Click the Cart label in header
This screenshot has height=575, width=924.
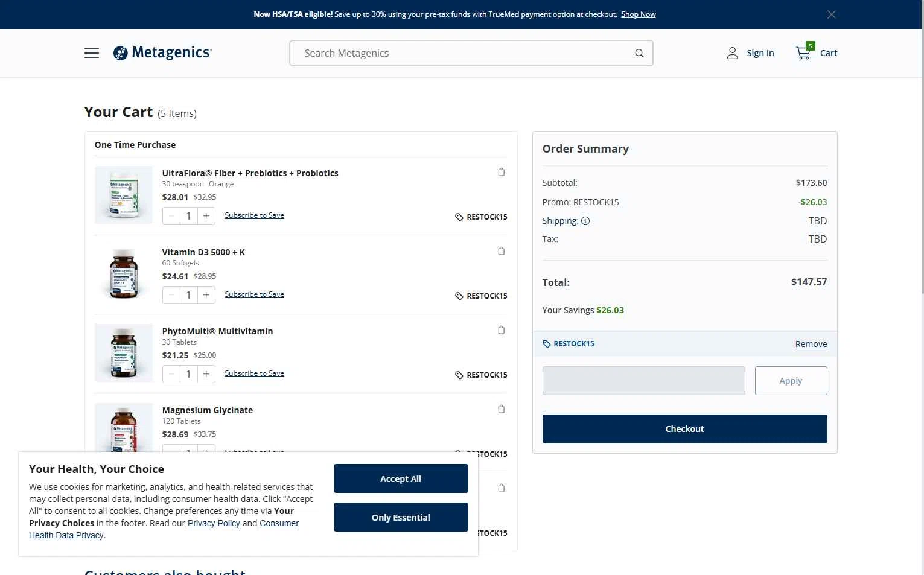[828, 53]
